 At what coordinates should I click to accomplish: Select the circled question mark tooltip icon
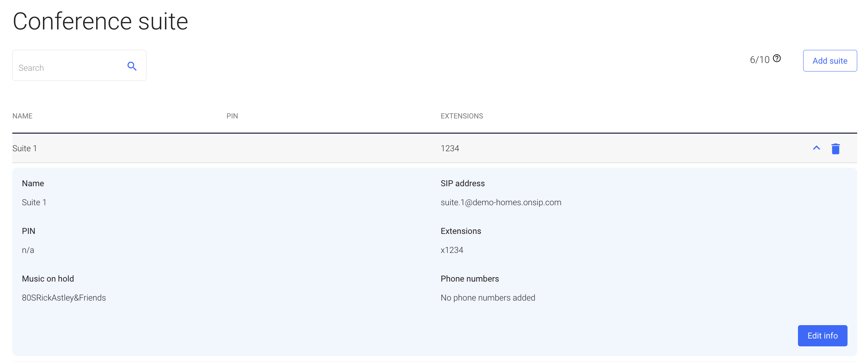pos(777,58)
